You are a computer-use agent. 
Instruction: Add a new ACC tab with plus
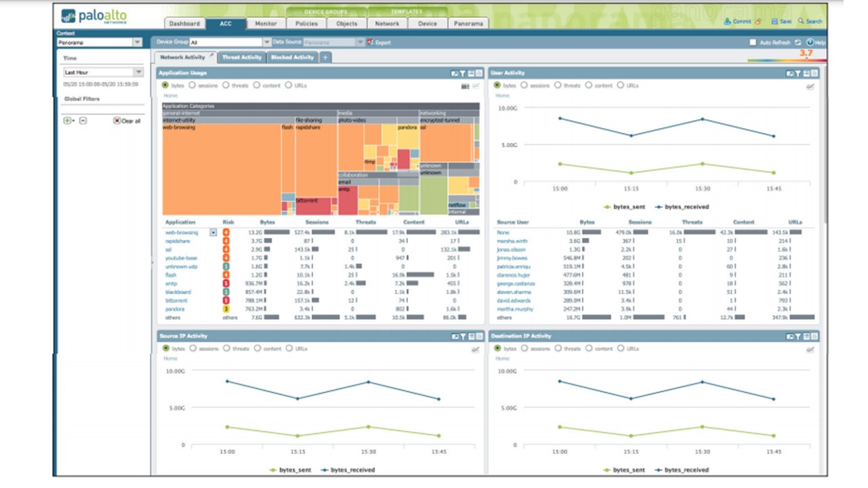click(325, 58)
